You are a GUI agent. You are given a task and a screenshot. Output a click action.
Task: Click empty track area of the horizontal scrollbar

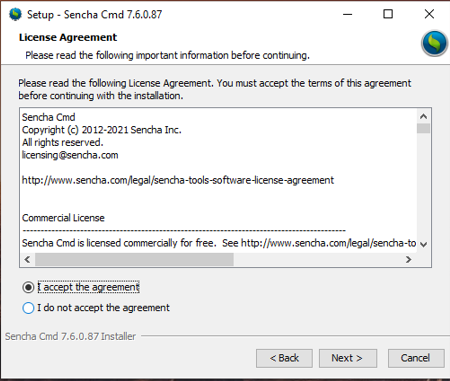point(318,259)
